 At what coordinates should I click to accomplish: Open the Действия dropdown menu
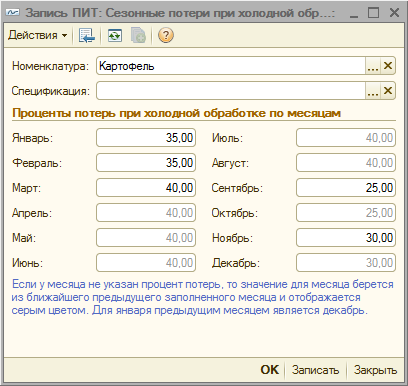pos(37,35)
